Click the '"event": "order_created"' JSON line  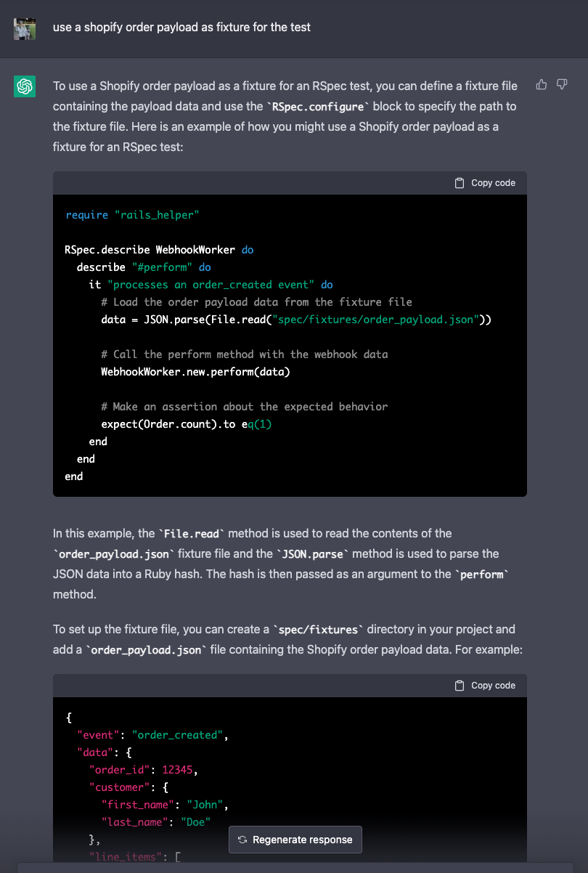click(x=153, y=735)
